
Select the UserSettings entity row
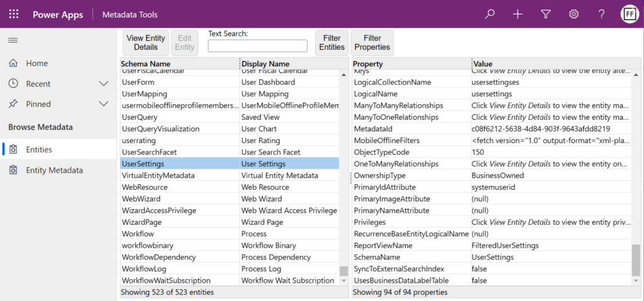230,163
